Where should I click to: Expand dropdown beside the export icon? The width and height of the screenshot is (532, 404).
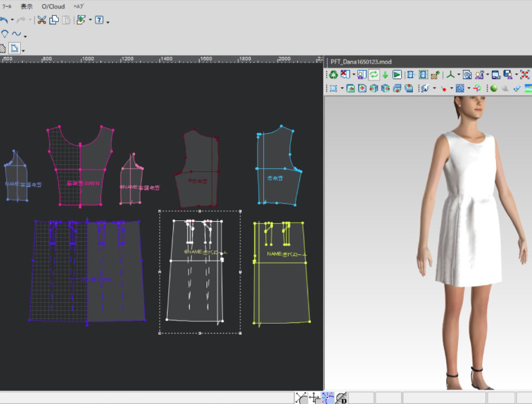click(x=90, y=20)
